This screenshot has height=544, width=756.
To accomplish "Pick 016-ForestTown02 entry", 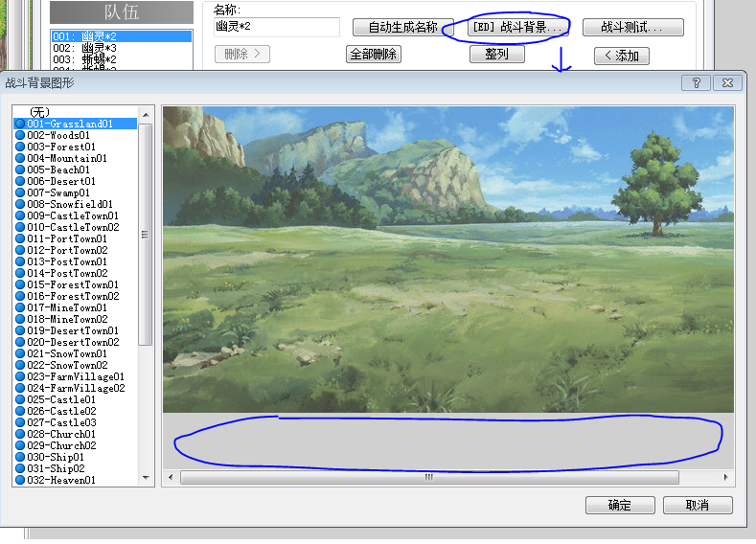I will tap(75, 296).
